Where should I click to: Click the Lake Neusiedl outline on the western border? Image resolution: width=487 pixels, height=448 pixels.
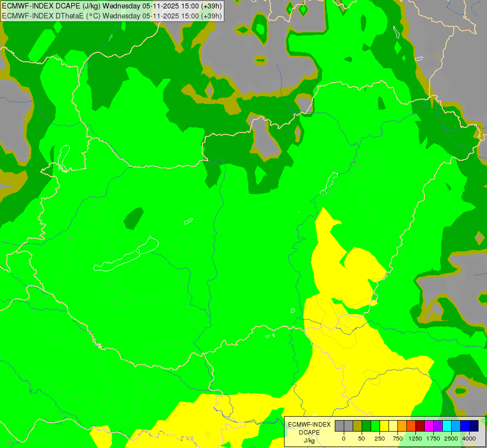click(63, 159)
